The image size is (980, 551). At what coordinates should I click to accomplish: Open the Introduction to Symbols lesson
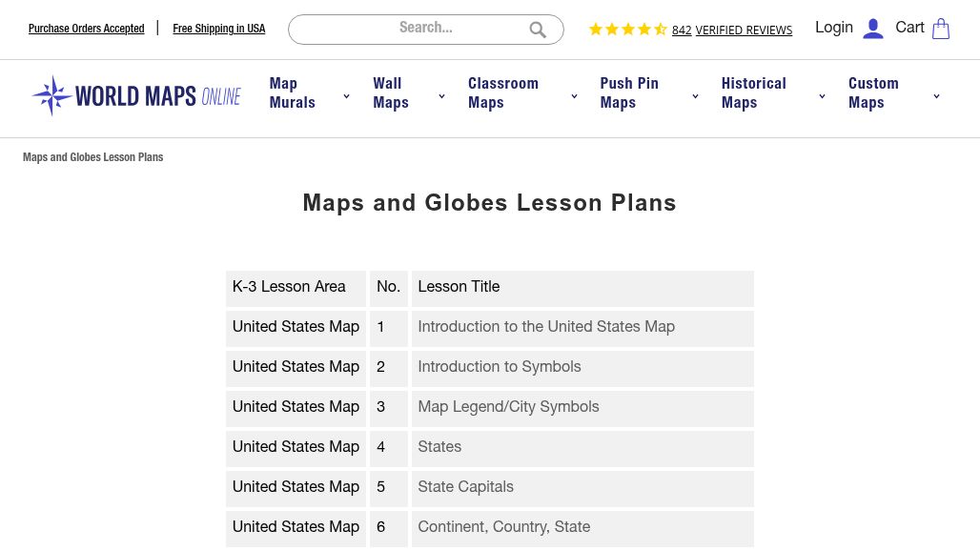tap(500, 367)
